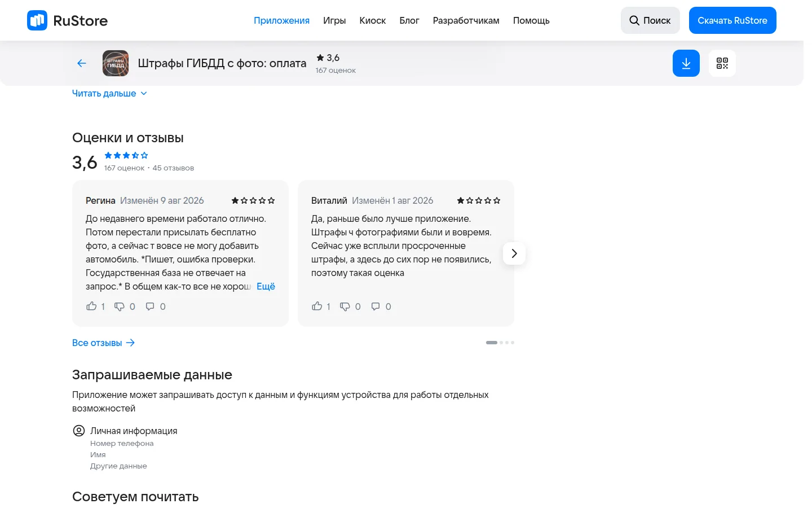This screenshot has height=508, width=812.
Task: Open the Все отзывы link
Action: click(x=104, y=343)
